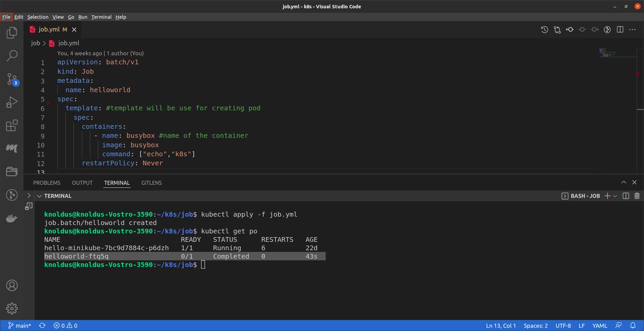
Task: Open the Go menu
Action: click(71, 17)
